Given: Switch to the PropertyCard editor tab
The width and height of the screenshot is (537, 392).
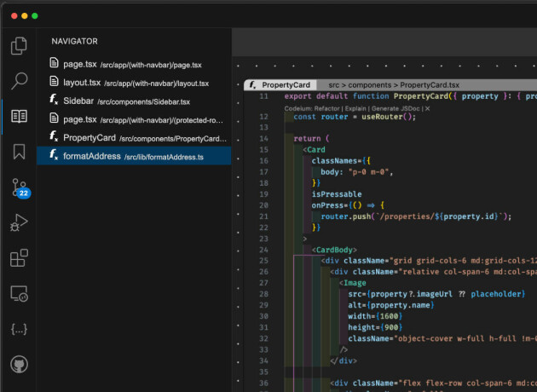Looking at the screenshot, I should click(x=280, y=85).
